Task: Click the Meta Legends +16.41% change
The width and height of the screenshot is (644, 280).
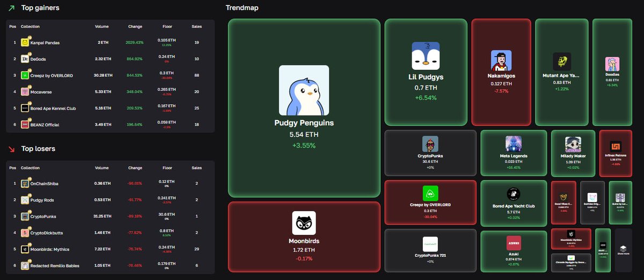Action: tap(514, 167)
